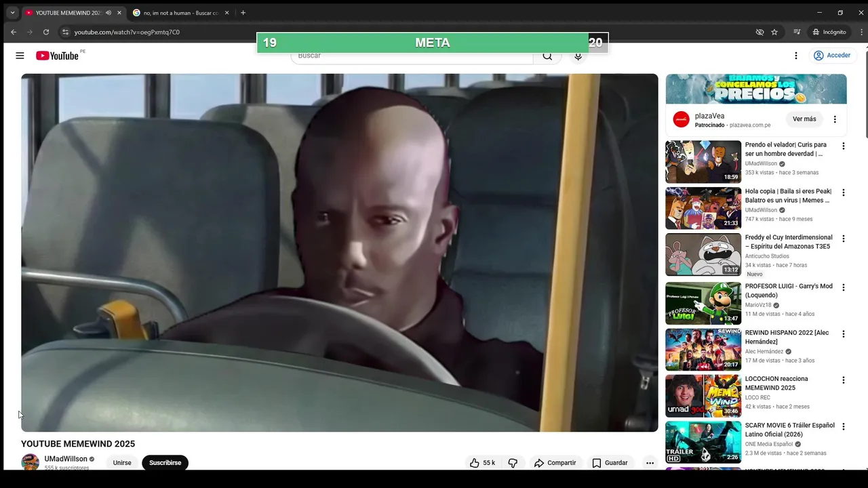
Task: Click the search magnifier button
Action: click(547, 56)
